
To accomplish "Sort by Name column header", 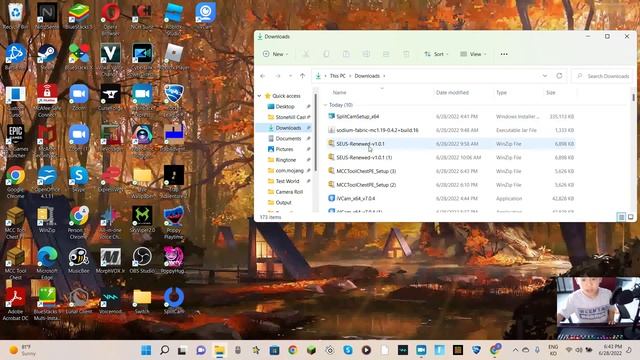I will pyautogui.click(x=340, y=93).
